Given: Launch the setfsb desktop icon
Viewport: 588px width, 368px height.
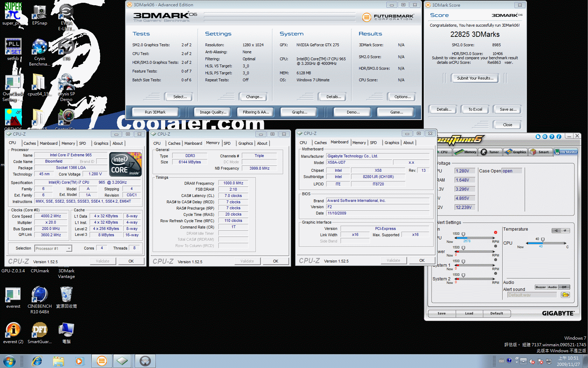Looking at the screenshot, I should [x=13, y=49].
